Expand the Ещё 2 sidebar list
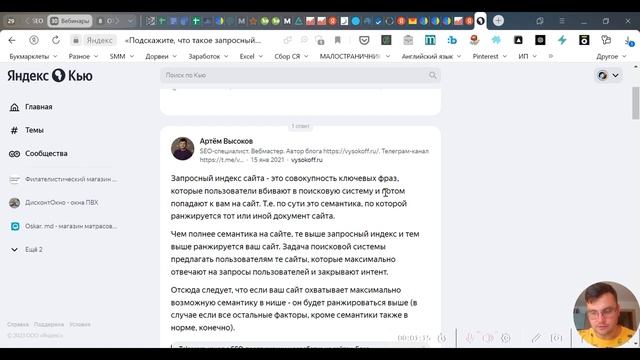Screen dimensions: 640x360 (26, 249)
